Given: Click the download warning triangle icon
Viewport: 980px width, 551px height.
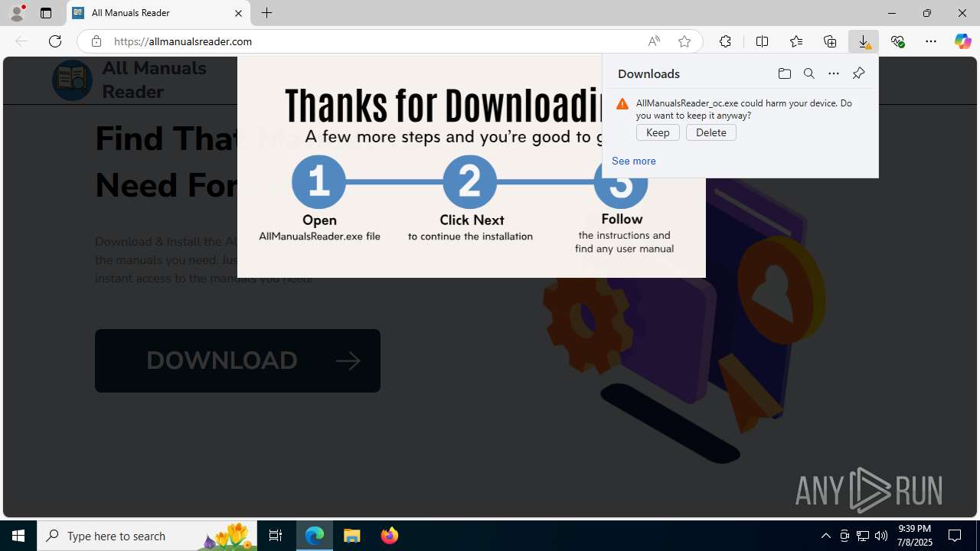Looking at the screenshot, I should 622,104.
